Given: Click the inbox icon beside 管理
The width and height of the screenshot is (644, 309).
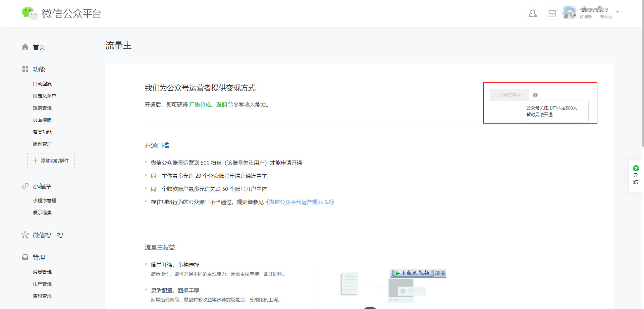Looking at the screenshot, I should (x=25, y=257).
